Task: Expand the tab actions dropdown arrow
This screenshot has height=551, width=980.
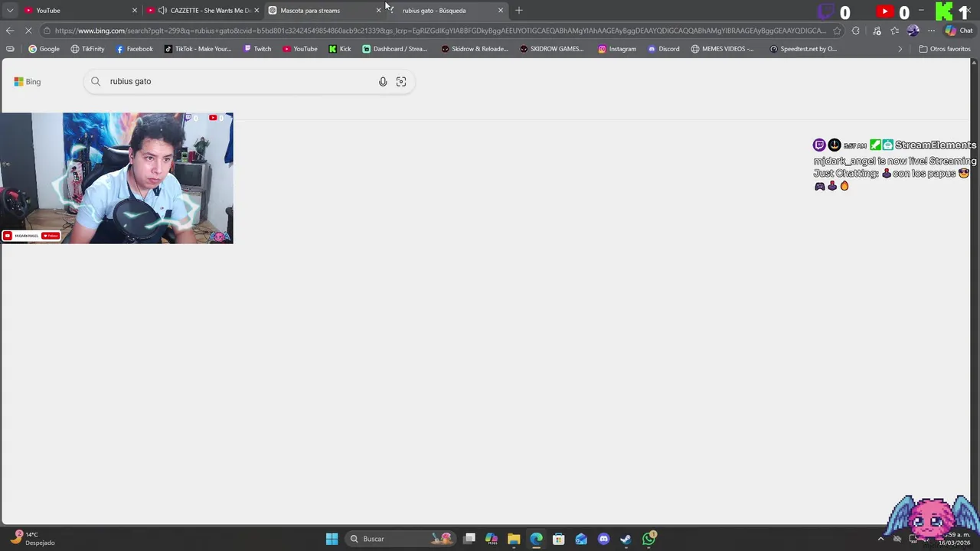Action: click(9, 10)
